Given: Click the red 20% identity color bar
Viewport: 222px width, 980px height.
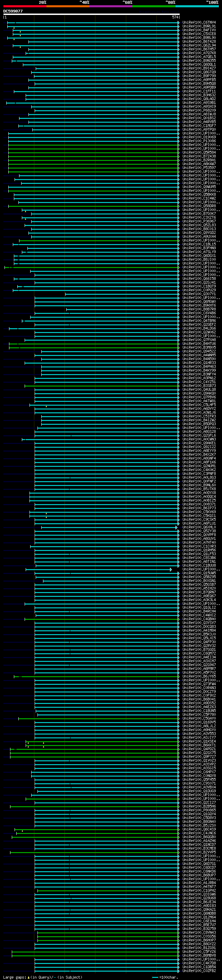Looking at the screenshot, I should click(25, 6).
